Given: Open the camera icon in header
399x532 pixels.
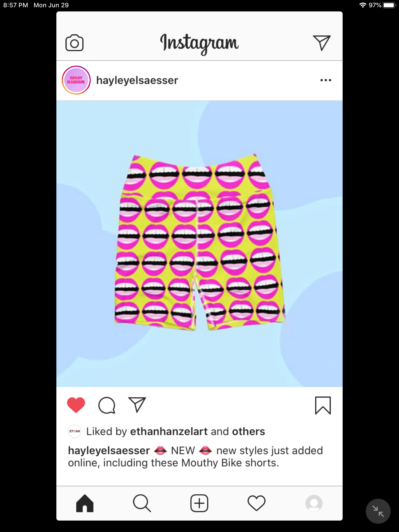Looking at the screenshot, I should pos(74,43).
